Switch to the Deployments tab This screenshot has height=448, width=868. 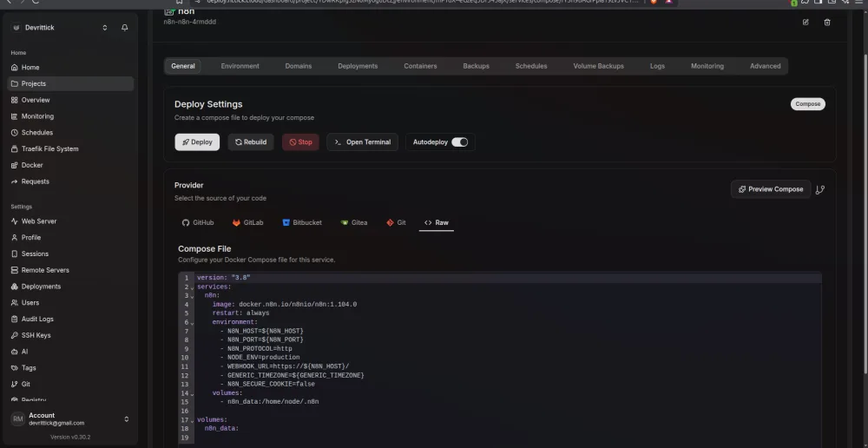358,66
